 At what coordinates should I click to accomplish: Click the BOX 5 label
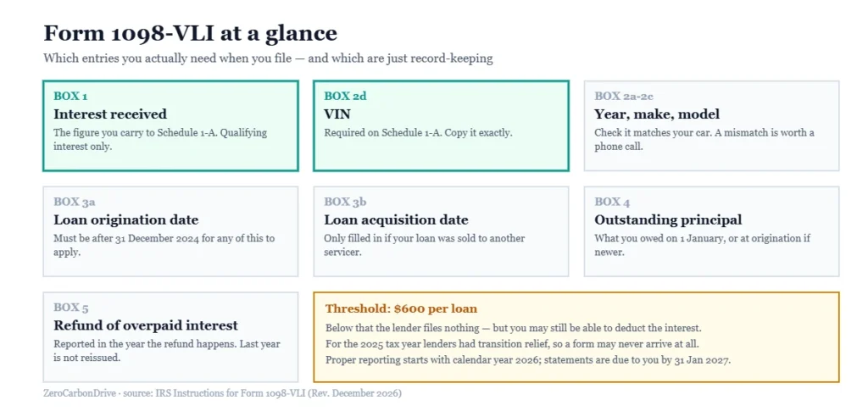point(71,308)
